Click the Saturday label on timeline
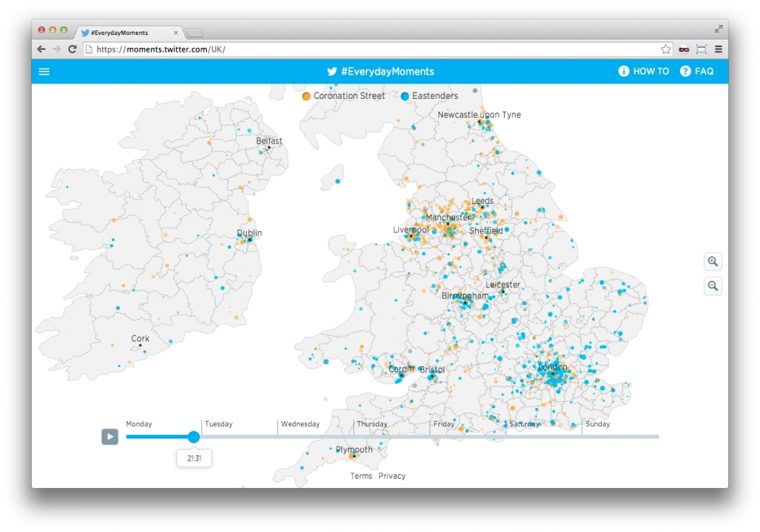The image size is (760, 532). click(x=524, y=424)
